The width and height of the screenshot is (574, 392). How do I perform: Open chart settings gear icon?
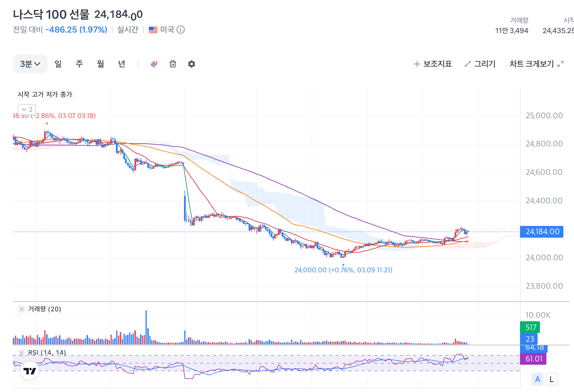pos(192,64)
